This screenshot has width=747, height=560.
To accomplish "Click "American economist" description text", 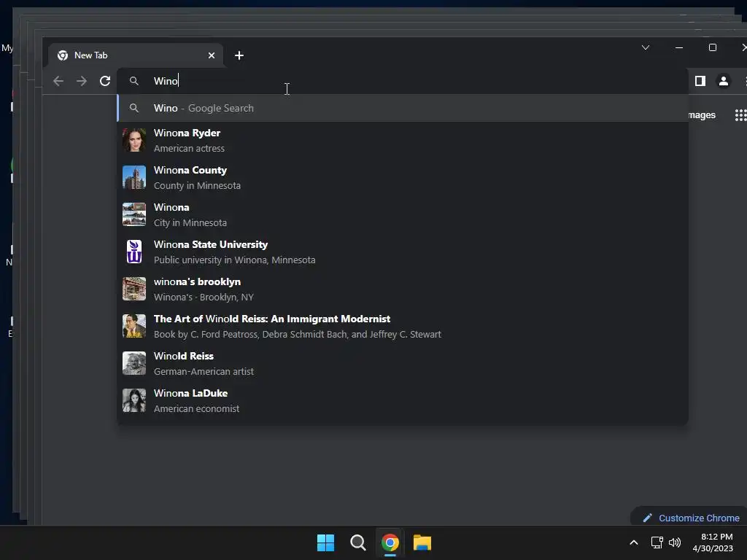I will [196, 408].
